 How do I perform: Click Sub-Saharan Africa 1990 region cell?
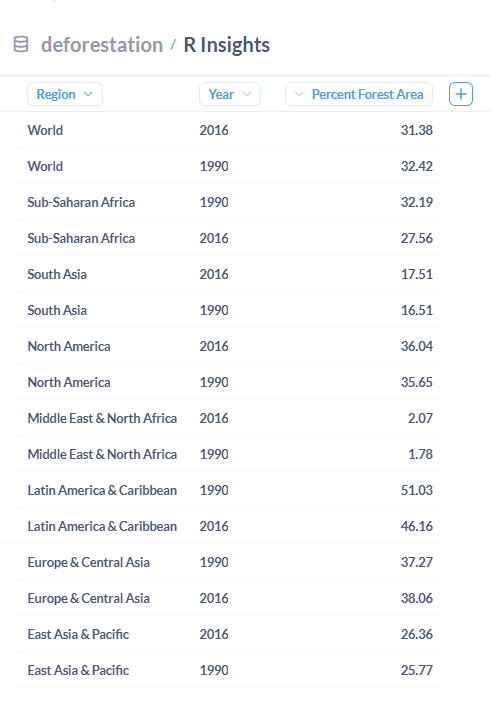[103, 202]
